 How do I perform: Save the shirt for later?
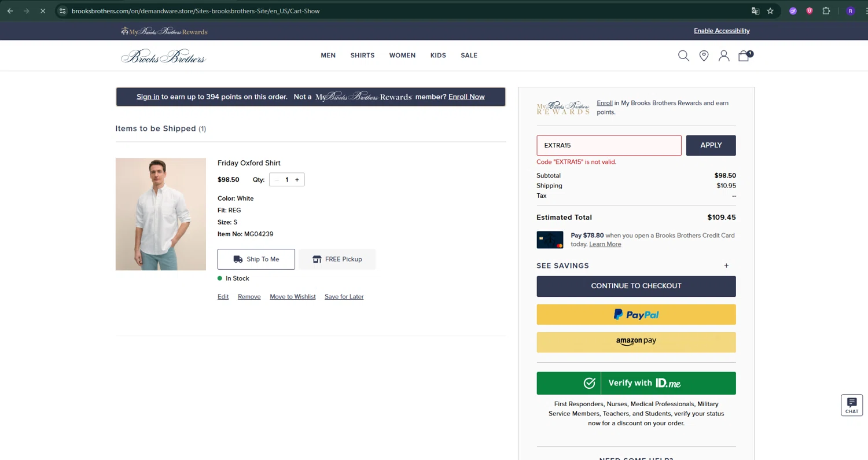344,297
